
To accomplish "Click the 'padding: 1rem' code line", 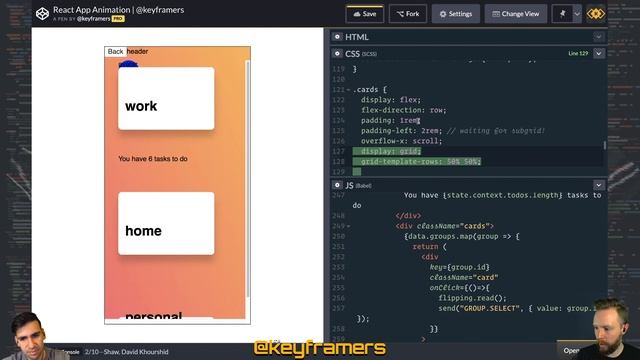I will (390, 120).
